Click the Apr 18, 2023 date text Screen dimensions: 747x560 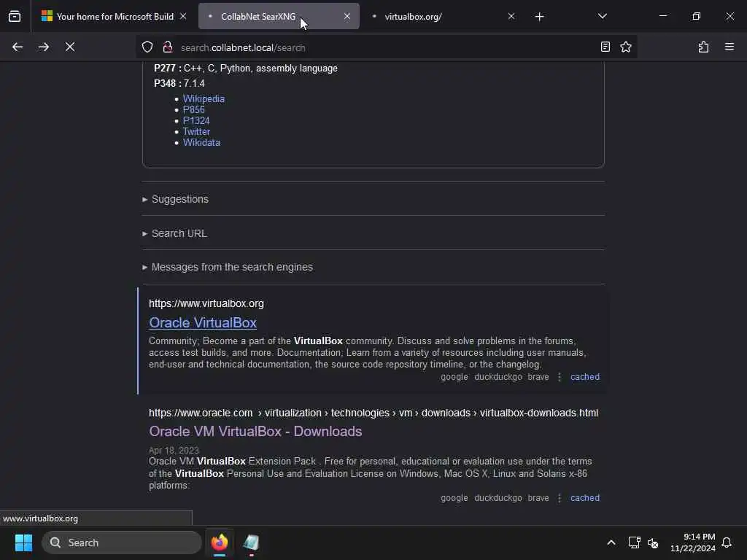[x=174, y=451]
